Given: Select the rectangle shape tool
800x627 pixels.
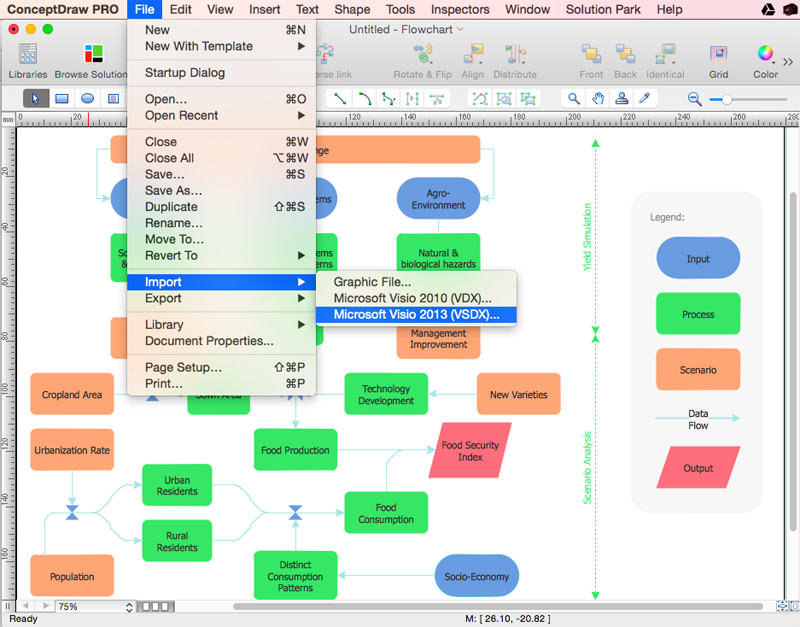Looking at the screenshot, I should [x=62, y=98].
